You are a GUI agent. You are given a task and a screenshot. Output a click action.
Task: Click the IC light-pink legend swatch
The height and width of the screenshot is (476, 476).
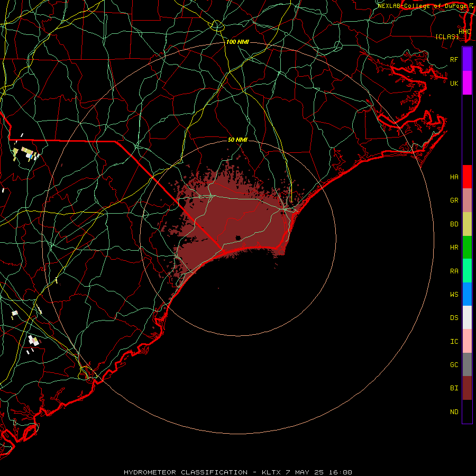pos(467,341)
